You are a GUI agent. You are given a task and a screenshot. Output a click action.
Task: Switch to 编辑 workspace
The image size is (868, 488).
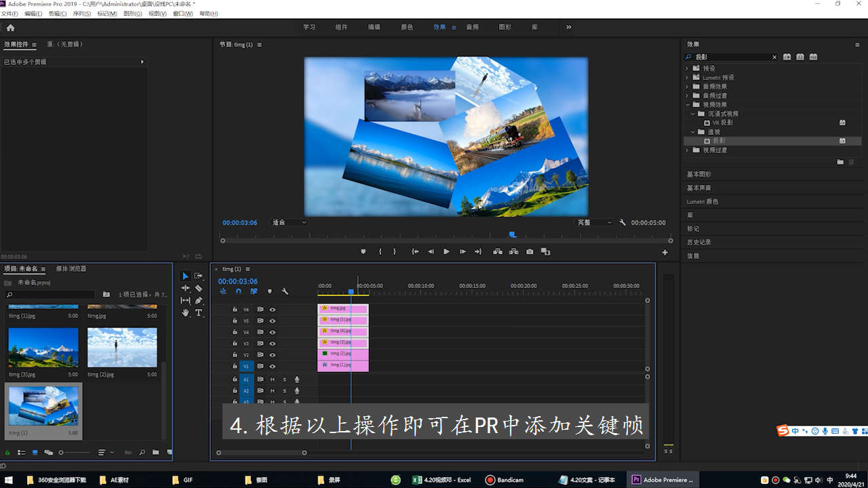coord(374,27)
